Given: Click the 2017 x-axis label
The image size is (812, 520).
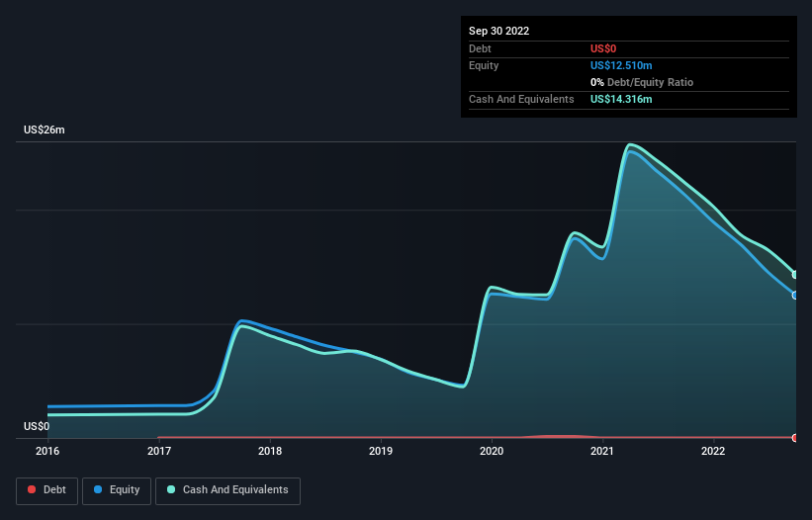Looking at the screenshot, I should coord(159,451).
